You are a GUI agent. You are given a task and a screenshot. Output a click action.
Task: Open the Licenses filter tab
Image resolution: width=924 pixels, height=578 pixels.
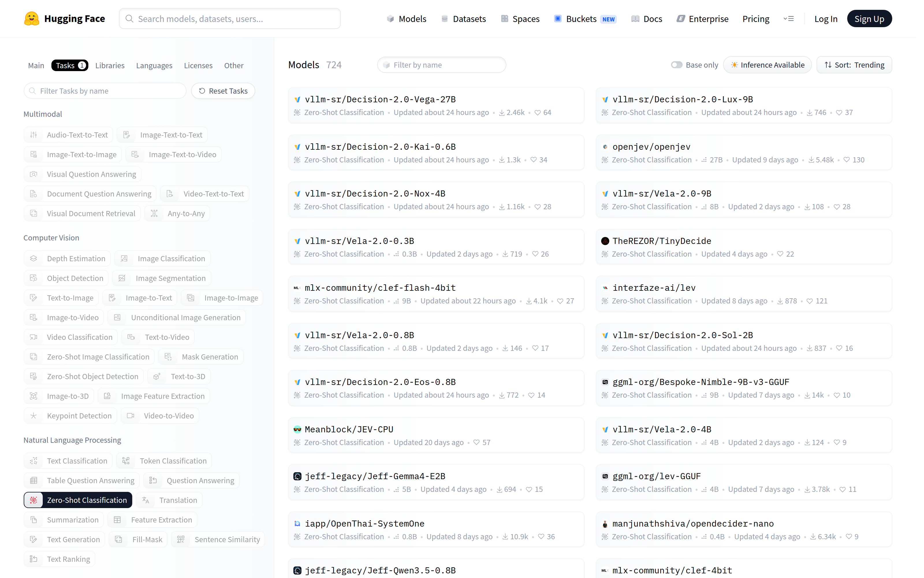pos(198,65)
